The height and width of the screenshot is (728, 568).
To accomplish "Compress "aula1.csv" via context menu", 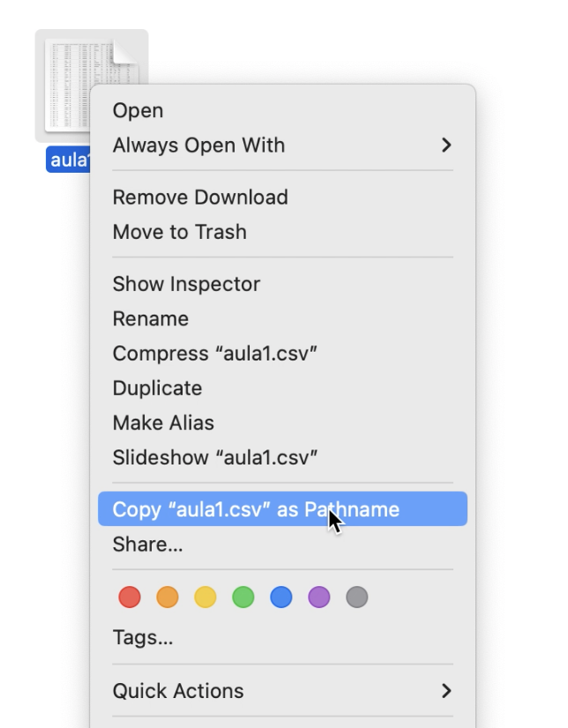I will (x=215, y=354).
